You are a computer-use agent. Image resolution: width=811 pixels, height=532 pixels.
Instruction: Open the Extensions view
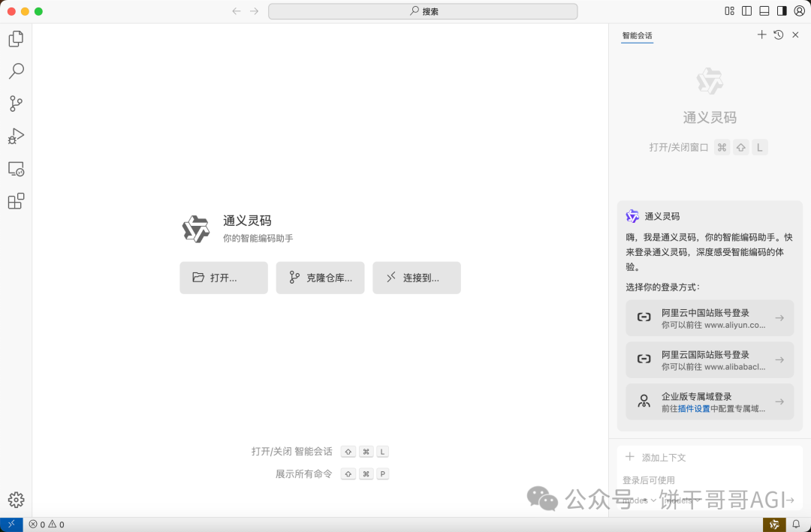[16, 201]
